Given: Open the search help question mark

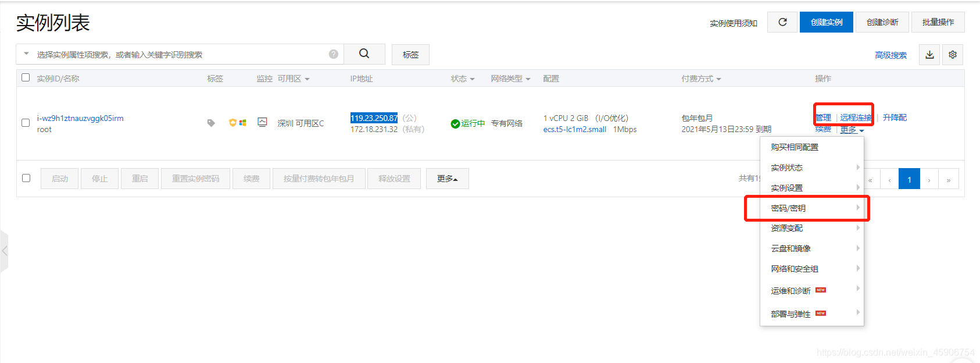Looking at the screenshot, I should coord(334,54).
